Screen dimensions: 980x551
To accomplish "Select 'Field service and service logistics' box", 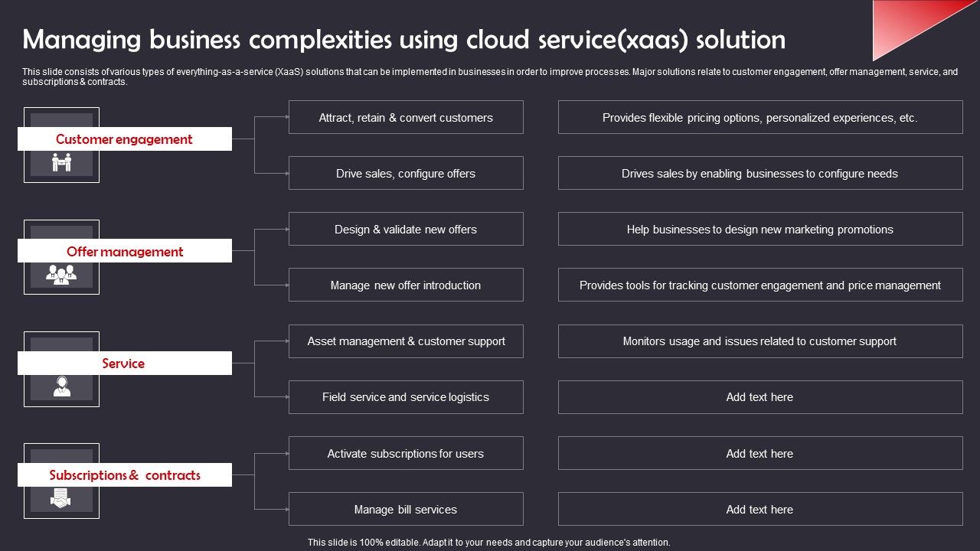I will click(x=406, y=397).
